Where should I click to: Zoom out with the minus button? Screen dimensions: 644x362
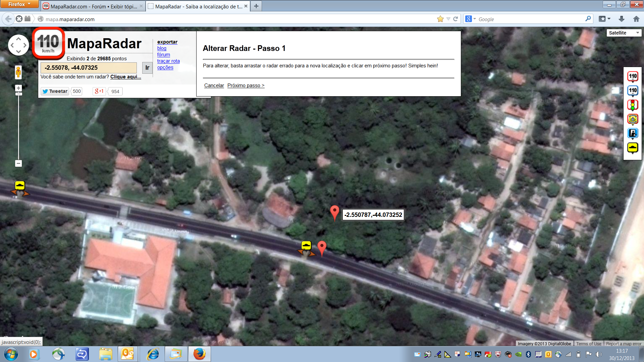[x=18, y=164]
